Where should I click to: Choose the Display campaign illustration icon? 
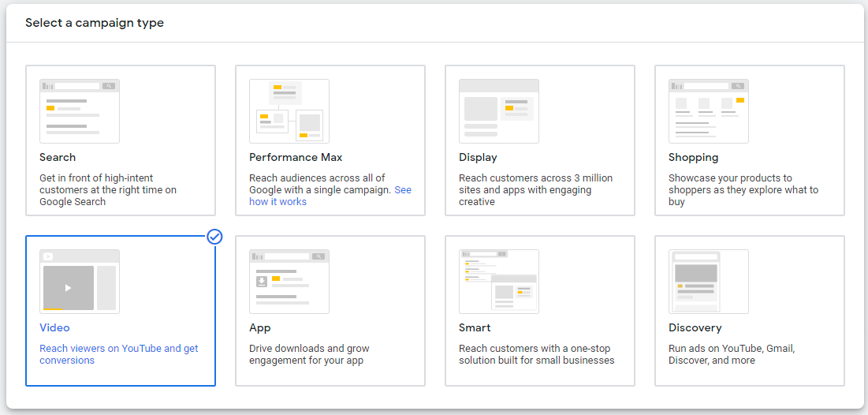[499, 110]
